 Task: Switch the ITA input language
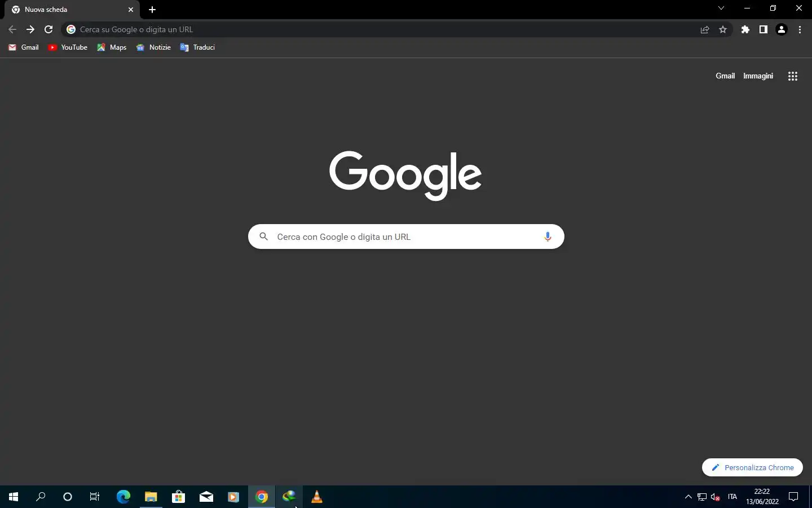tap(732, 497)
